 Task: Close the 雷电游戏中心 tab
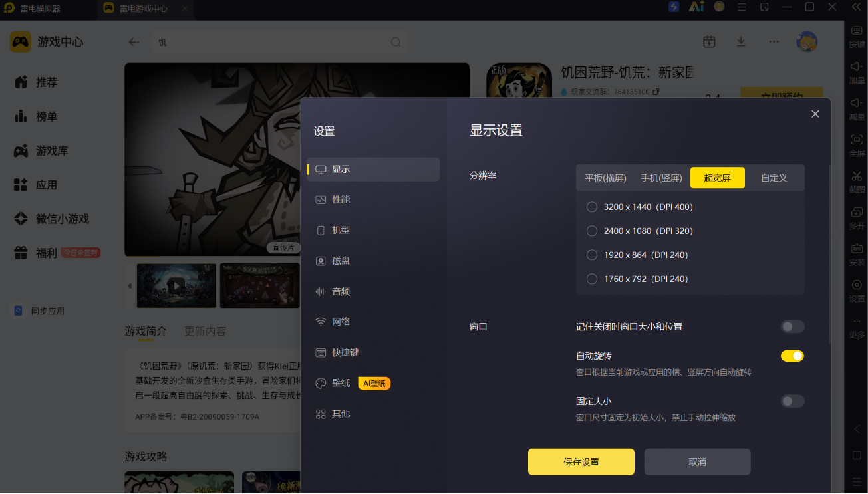click(x=185, y=9)
